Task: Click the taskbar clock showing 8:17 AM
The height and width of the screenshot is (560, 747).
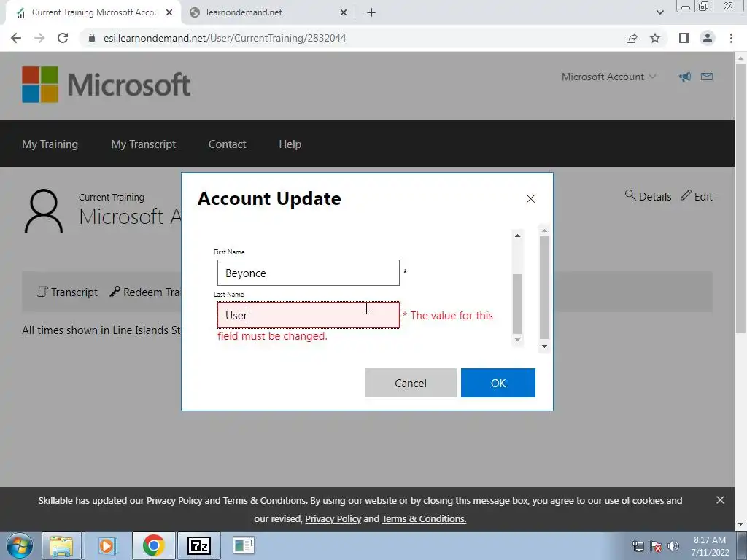Action: pyautogui.click(x=710, y=546)
